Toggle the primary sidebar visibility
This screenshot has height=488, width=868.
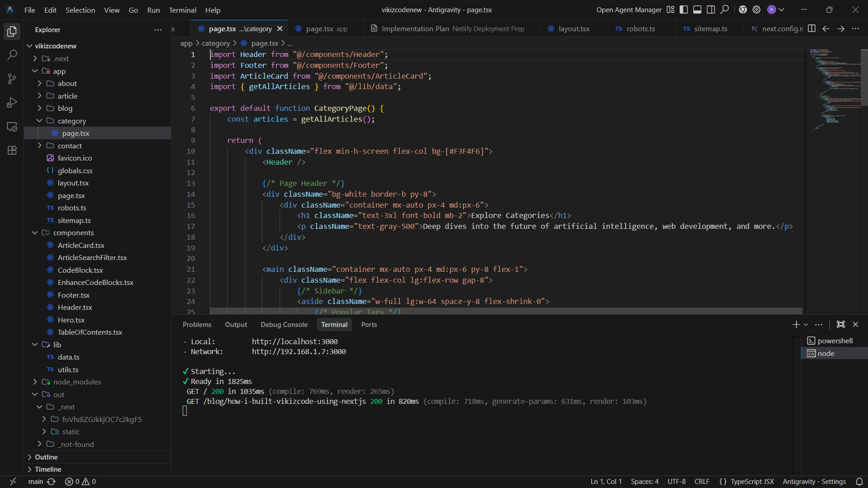[683, 9]
